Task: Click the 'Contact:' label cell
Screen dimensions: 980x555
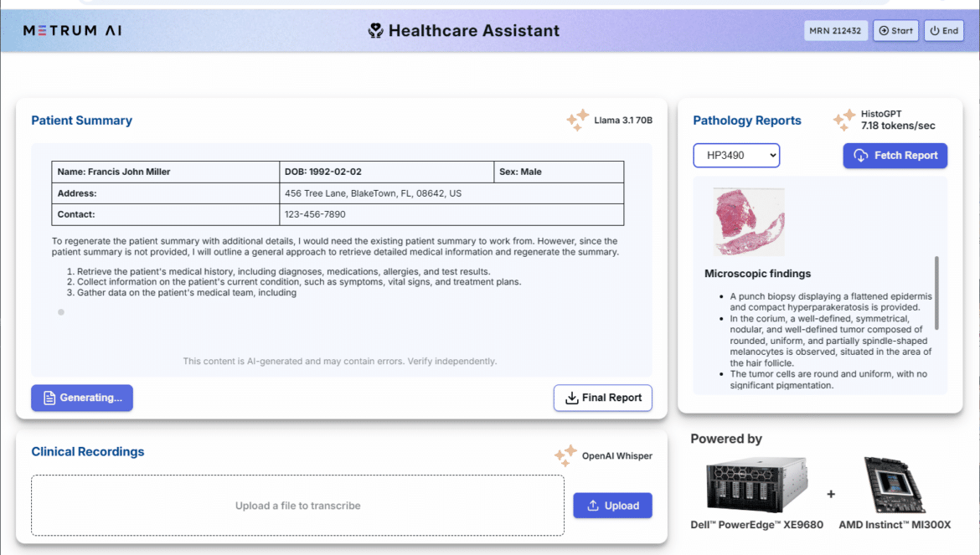Action: pos(166,214)
